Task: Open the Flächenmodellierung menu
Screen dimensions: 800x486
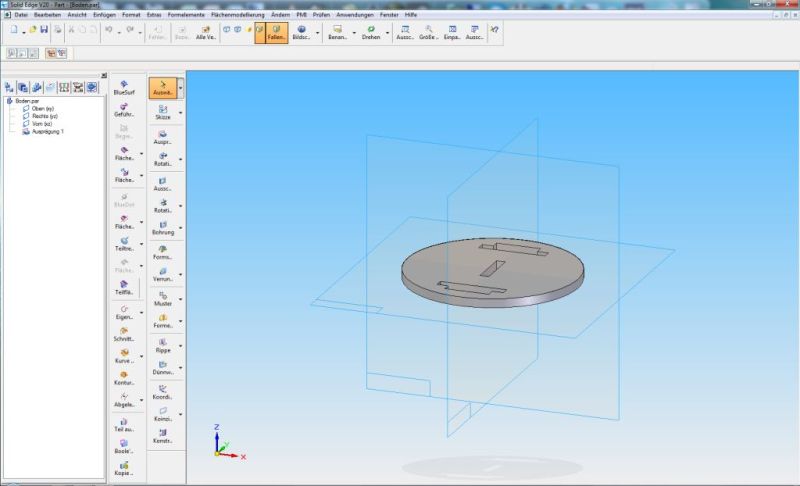Action: pyautogui.click(x=236, y=15)
